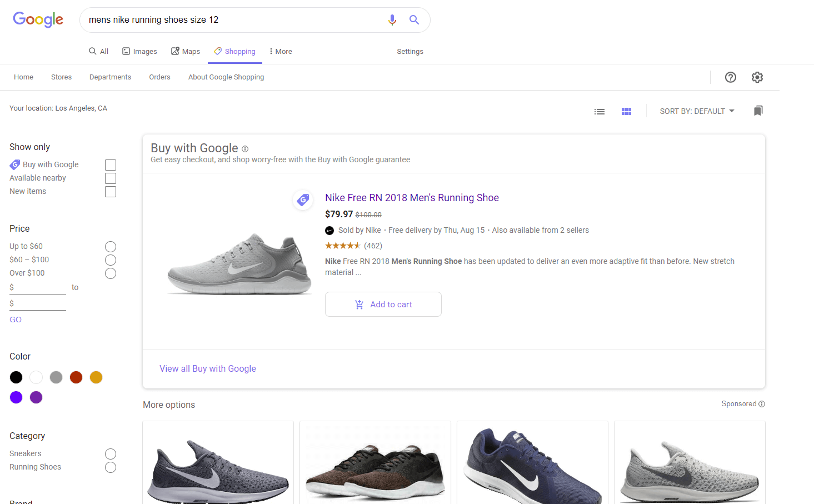
Task: Open the Sort By Default dropdown
Action: [x=697, y=111]
